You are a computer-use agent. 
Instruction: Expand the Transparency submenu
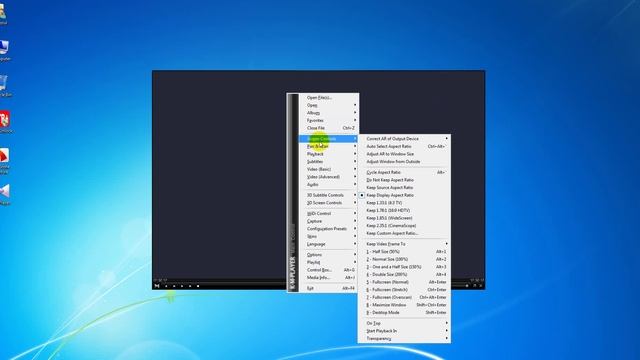pos(404,339)
